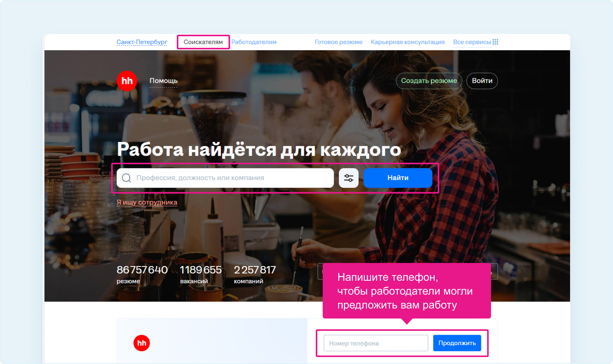Click the hh logo in bottom card

(142, 343)
